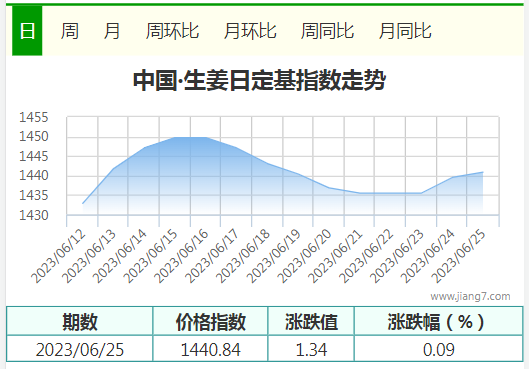Click the chart title 中国·生姜日定基指数走势

[x=259, y=80]
